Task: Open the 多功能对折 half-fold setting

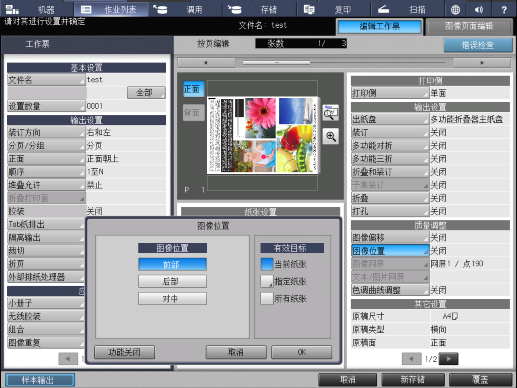Action: (390, 145)
